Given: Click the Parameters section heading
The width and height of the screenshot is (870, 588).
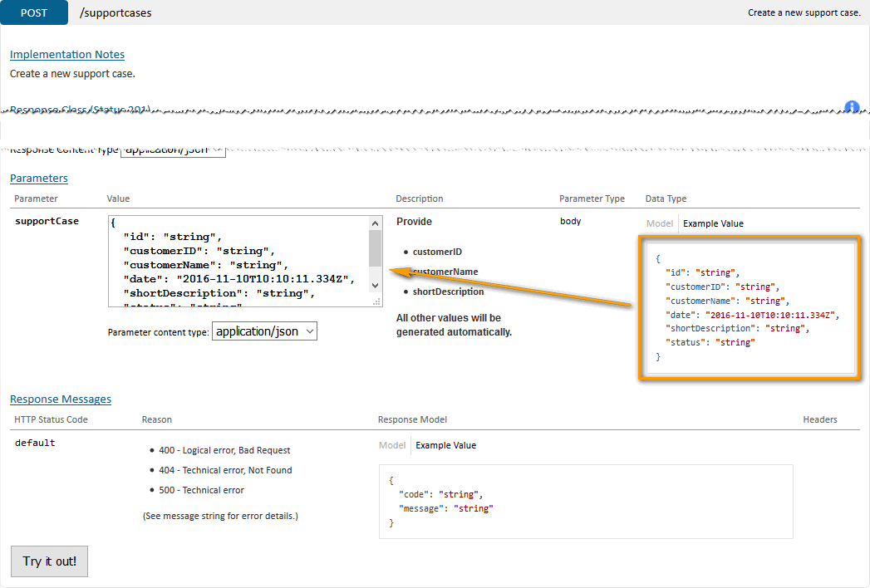Looking at the screenshot, I should [39, 179].
